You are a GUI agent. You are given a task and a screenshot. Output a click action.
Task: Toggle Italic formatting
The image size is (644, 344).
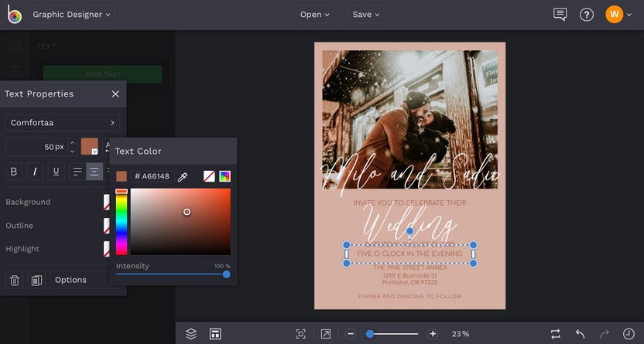pyautogui.click(x=35, y=172)
